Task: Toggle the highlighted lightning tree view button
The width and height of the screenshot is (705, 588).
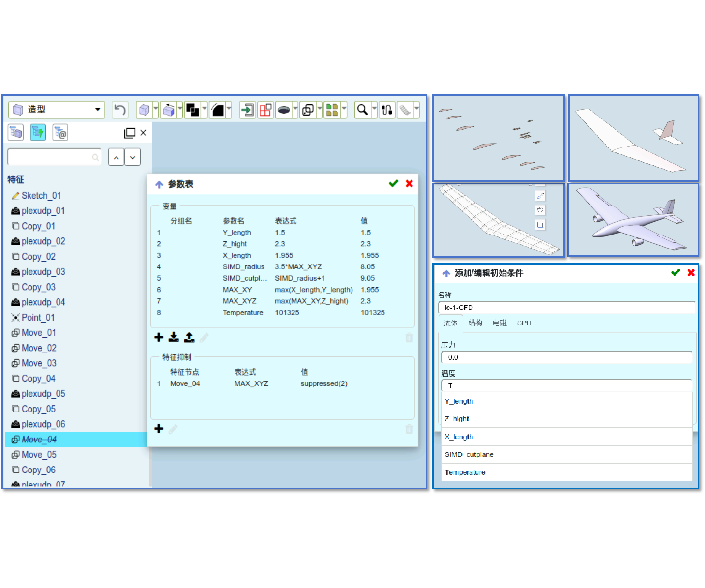Action: point(38,133)
